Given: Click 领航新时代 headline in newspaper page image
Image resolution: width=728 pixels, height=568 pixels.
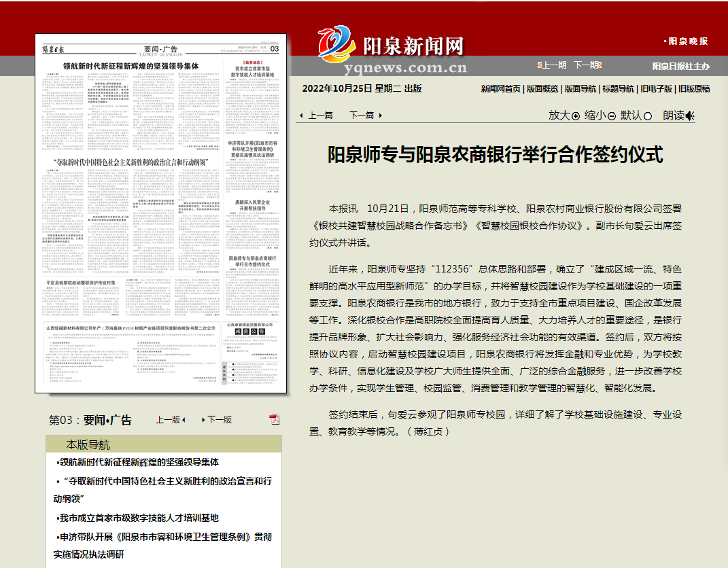Looking at the screenshot, I should pos(131,66).
